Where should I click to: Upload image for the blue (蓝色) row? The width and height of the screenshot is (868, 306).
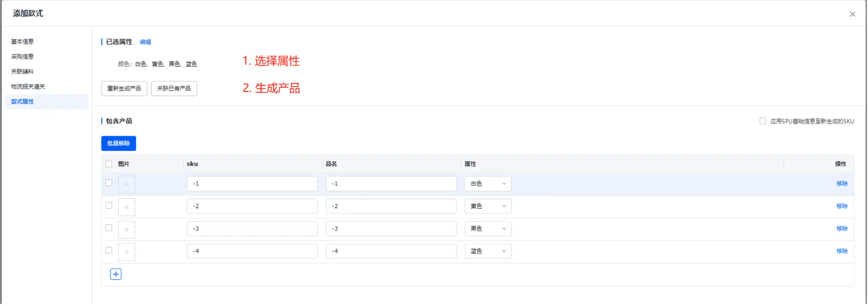click(127, 252)
